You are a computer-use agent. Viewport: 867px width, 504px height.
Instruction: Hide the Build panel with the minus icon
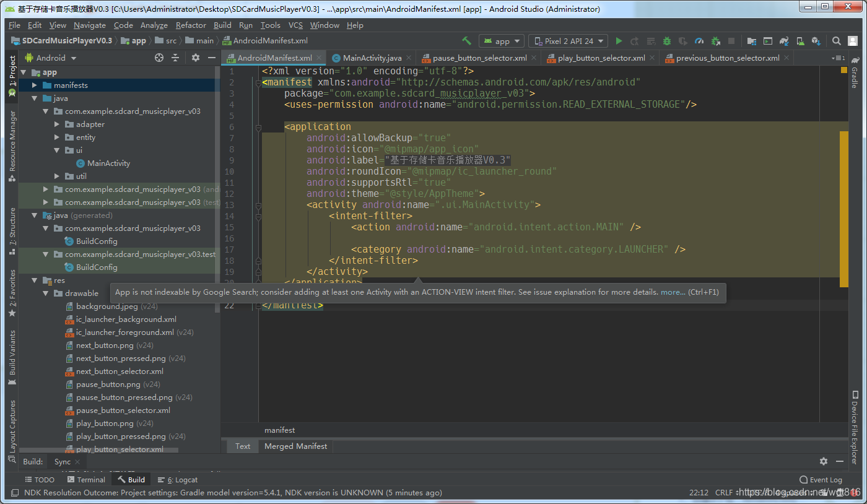tap(840, 461)
